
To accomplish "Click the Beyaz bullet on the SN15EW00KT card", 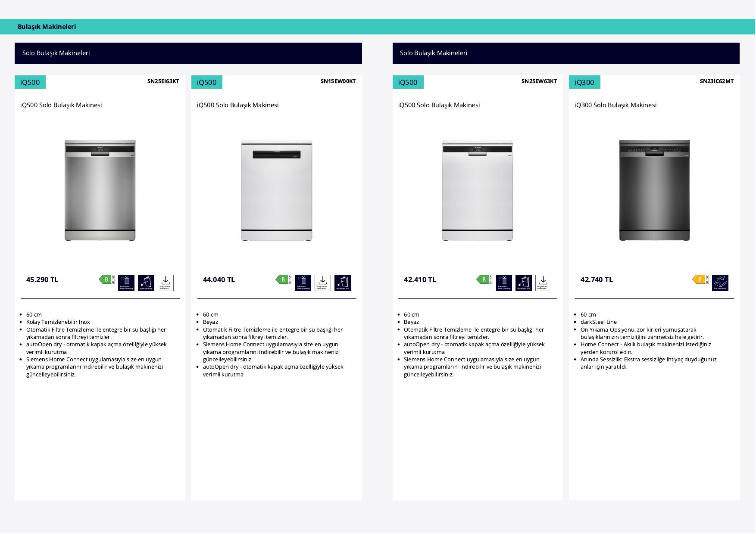I will point(210,322).
